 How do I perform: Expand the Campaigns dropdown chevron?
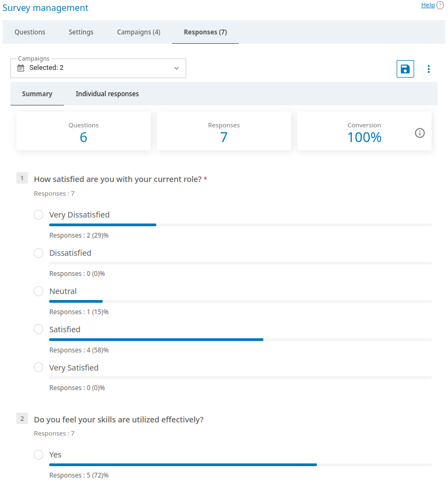176,68
